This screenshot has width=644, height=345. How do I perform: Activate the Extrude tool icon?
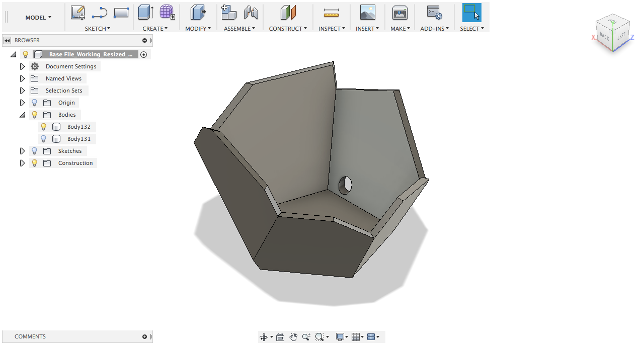(146, 13)
